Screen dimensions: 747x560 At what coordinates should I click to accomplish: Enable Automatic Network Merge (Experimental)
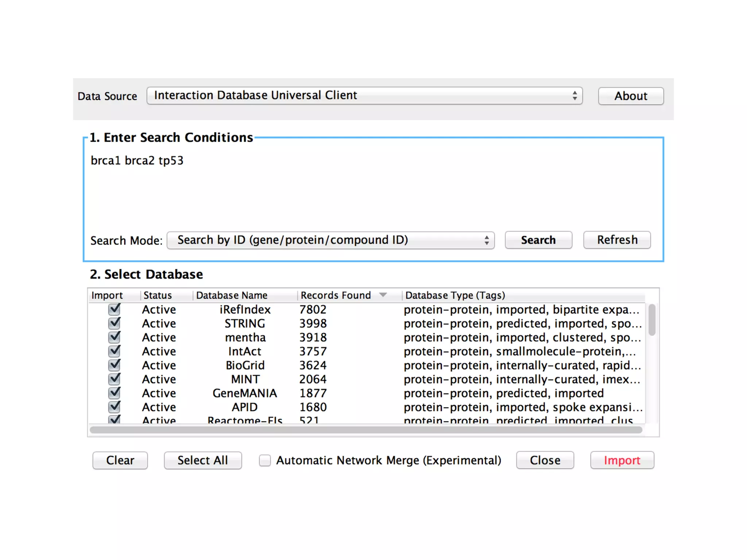click(x=265, y=460)
